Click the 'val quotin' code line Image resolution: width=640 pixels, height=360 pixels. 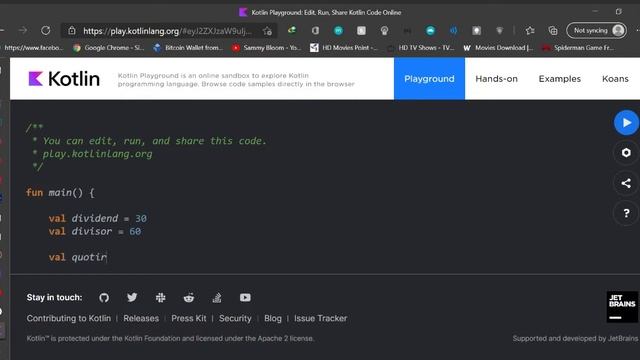[x=78, y=257]
